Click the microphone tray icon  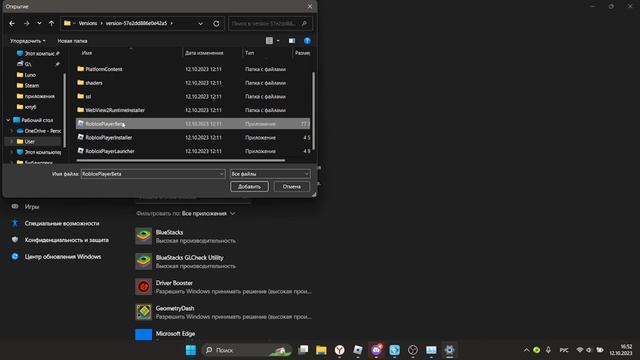click(x=549, y=350)
